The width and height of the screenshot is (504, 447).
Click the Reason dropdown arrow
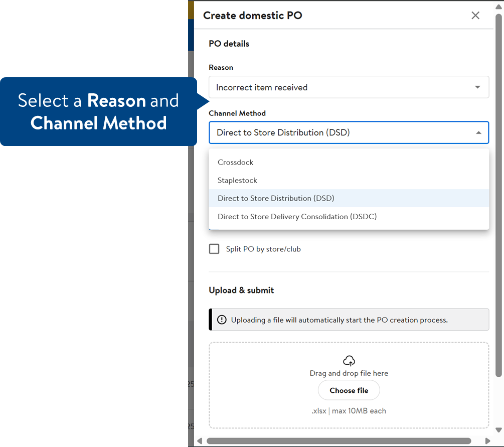click(477, 87)
